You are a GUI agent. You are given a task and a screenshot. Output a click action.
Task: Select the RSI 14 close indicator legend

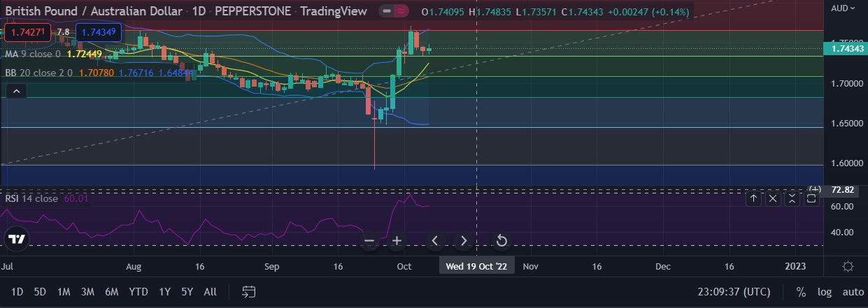[x=31, y=198]
